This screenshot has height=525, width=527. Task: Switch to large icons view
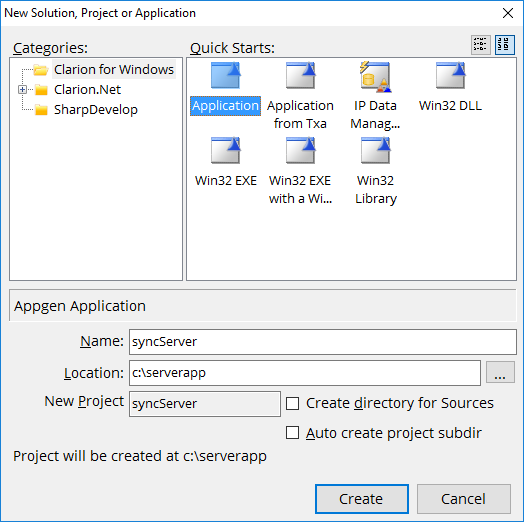[504, 45]
